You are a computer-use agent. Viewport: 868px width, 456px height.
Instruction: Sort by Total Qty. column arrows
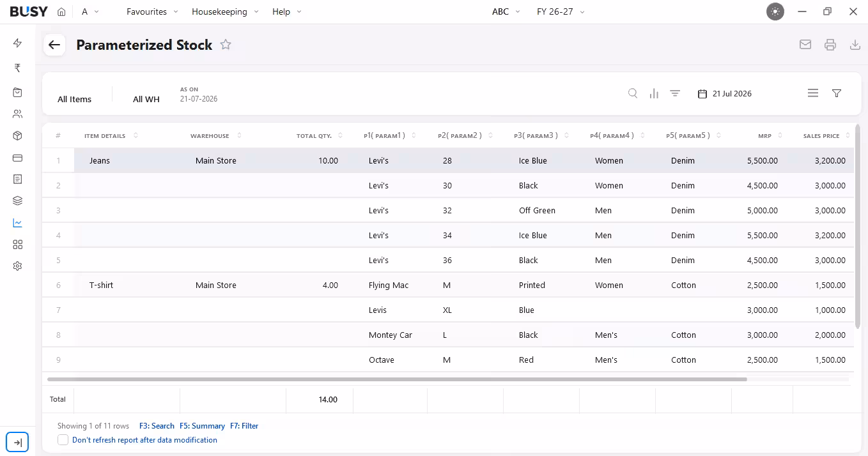pos(341,135)
